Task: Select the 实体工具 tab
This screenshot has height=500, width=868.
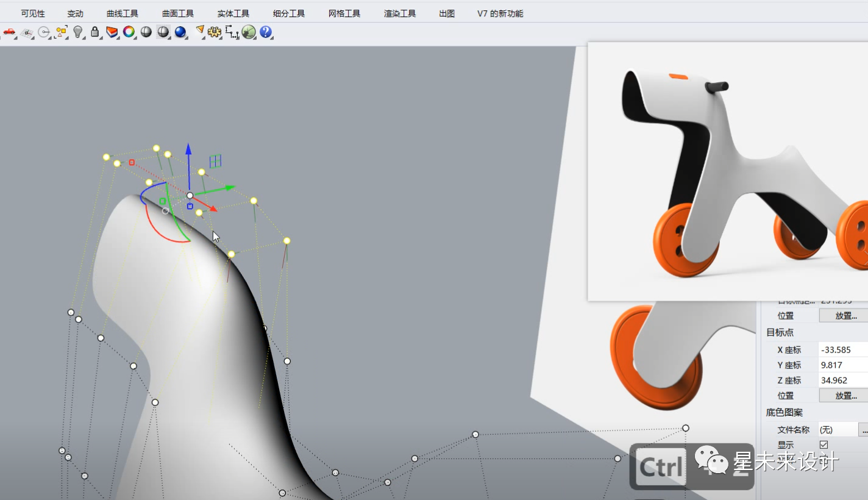Action: (x=233, y=13)
